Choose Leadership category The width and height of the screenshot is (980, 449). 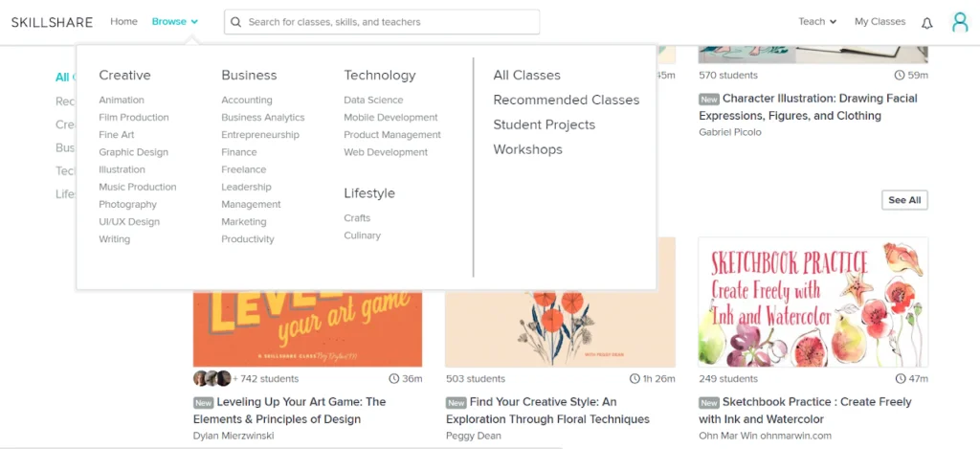click(x=246, y=187)
